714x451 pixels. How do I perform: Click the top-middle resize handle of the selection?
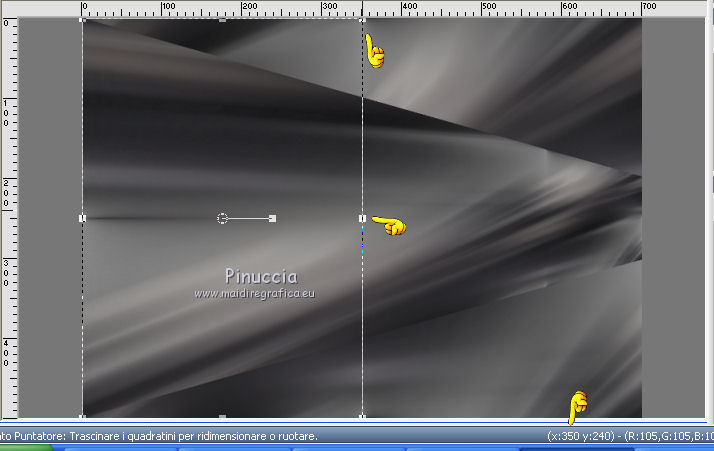coord(222,20)
